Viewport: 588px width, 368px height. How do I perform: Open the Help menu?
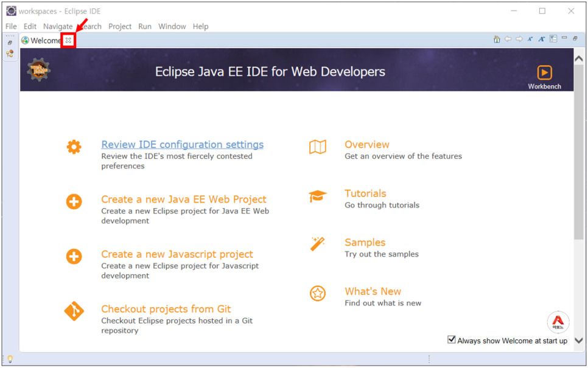(201, 27)
